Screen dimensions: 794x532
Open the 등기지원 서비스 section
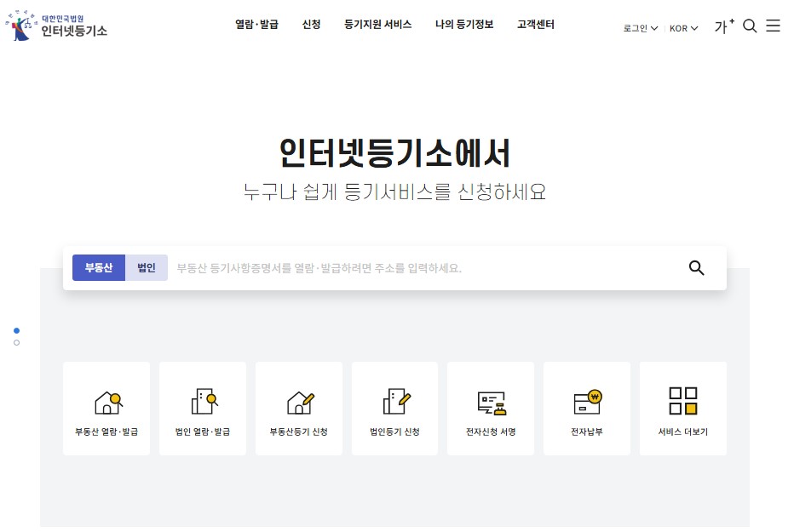[377, 26]
